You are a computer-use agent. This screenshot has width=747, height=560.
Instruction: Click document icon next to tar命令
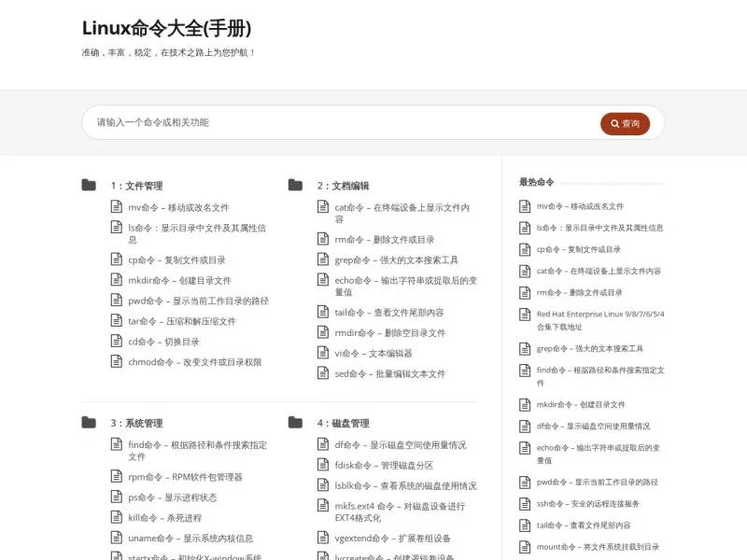click(116, 320)
